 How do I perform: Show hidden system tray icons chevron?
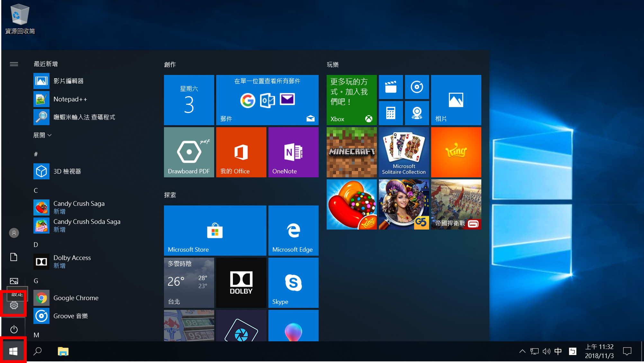(522, 351)
